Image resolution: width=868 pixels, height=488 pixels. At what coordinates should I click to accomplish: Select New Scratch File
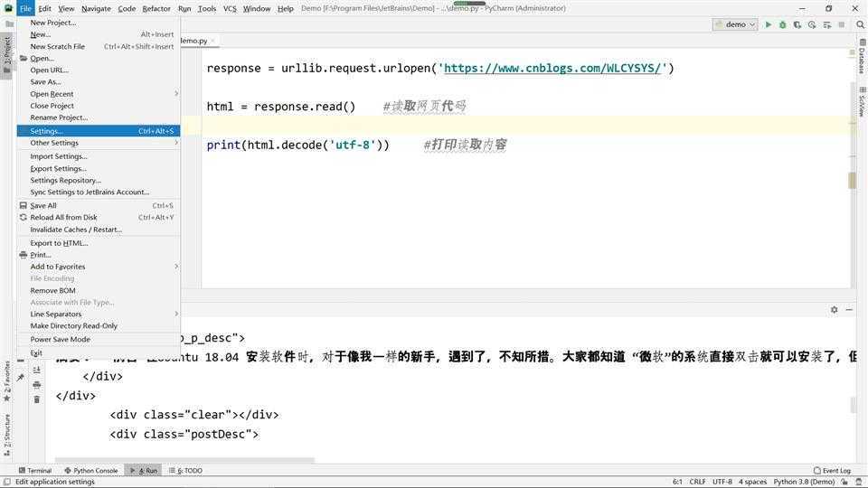99,46
